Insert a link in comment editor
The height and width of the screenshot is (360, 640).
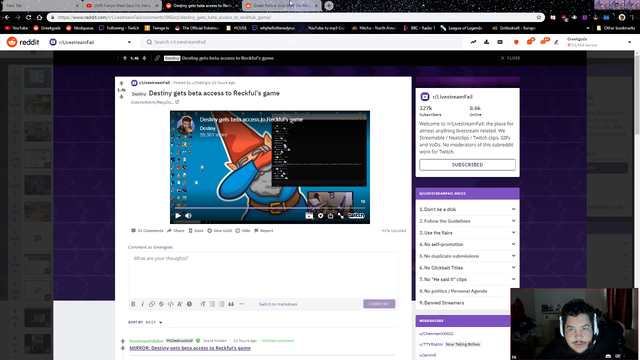point(152,304)
